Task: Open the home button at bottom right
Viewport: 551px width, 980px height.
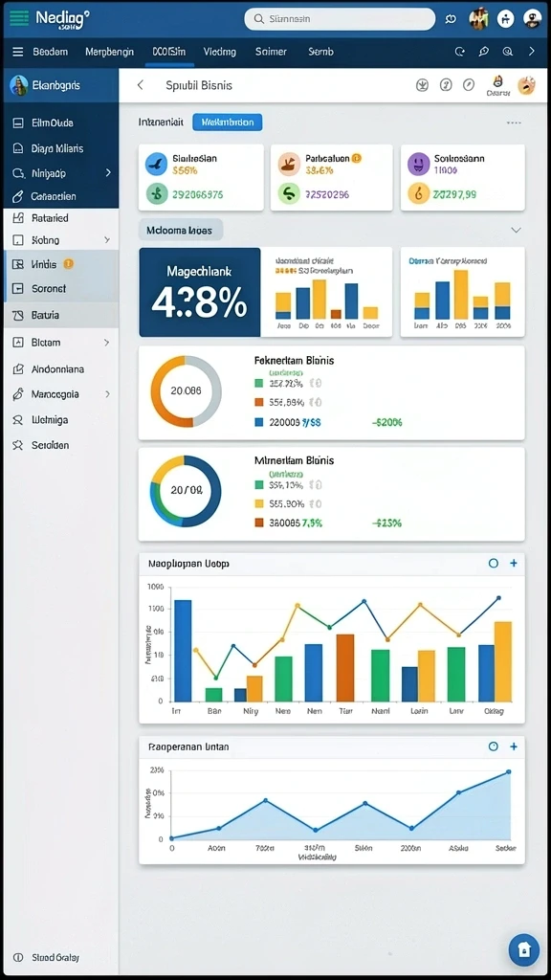Action: [524, 949]
